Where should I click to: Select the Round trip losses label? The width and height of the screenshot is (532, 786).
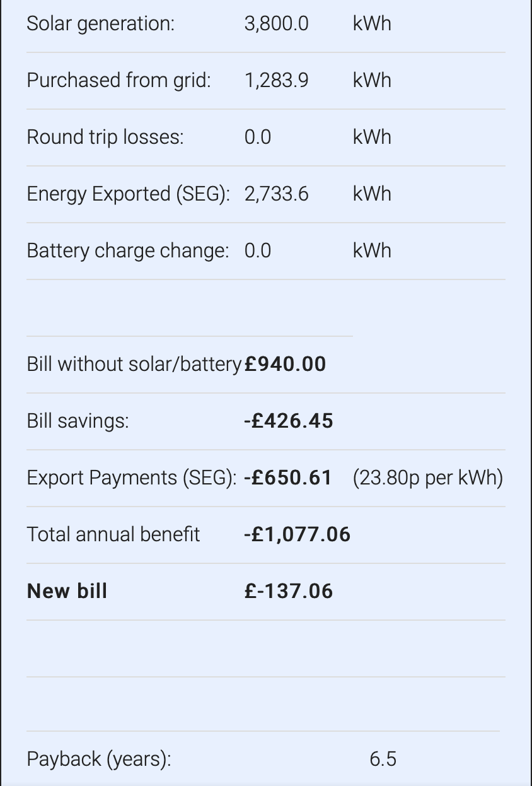pyautogui.click(x=105, y=138)
